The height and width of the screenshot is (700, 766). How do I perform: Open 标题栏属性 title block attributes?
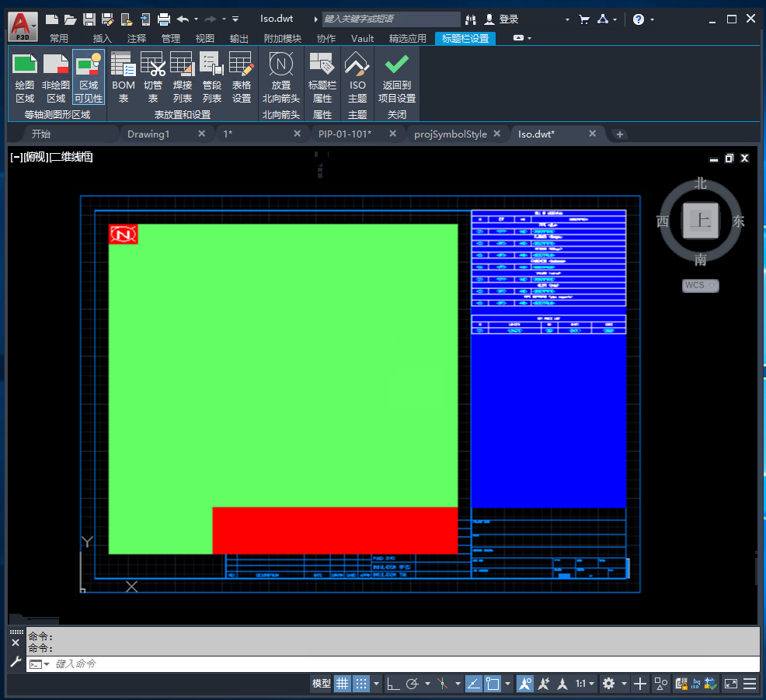coord(322,78)
